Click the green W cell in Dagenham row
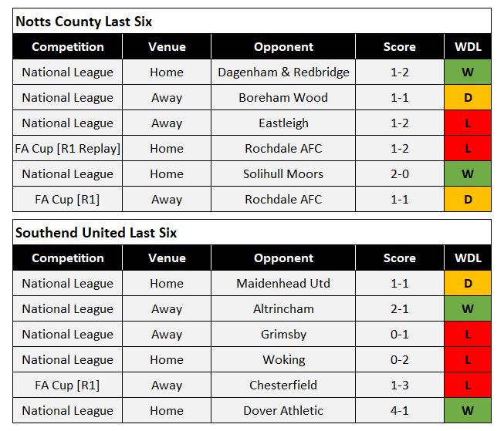Image resolution: width=504 pixels, height=431 pixels. [468, 72]
